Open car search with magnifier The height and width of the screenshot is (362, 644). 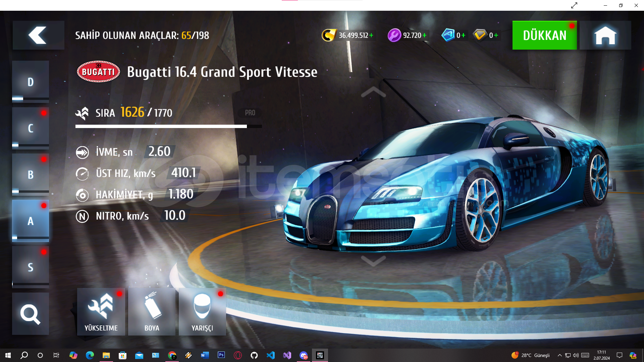coord(31,314)
